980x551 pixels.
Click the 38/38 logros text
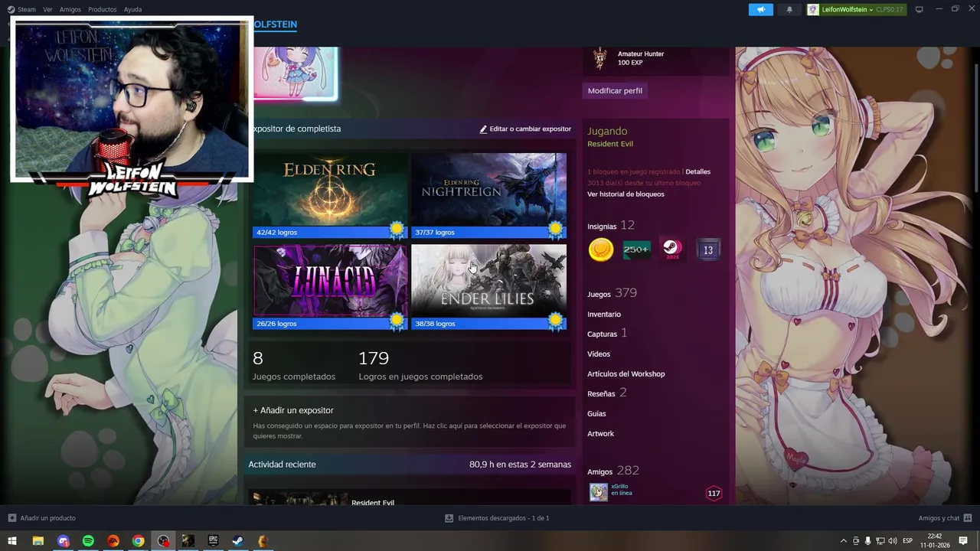(x=435, y=324)
